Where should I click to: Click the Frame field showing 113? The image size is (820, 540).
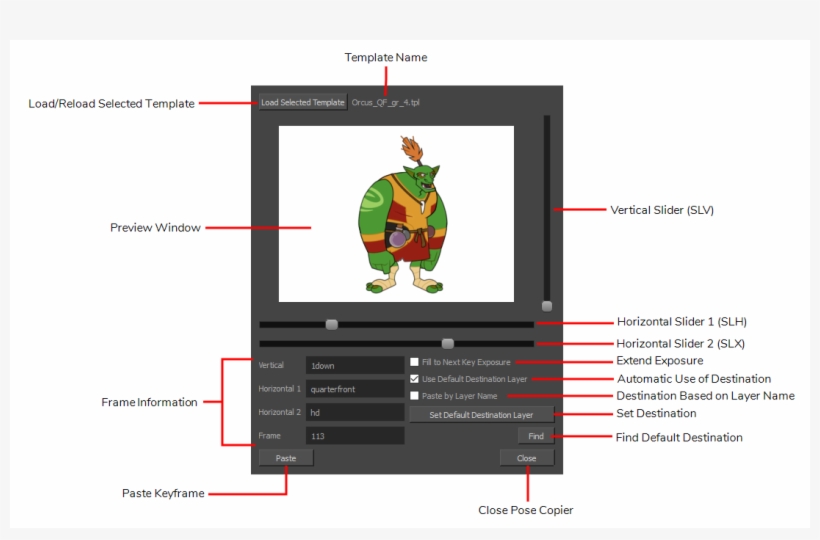tap(355, 436)
